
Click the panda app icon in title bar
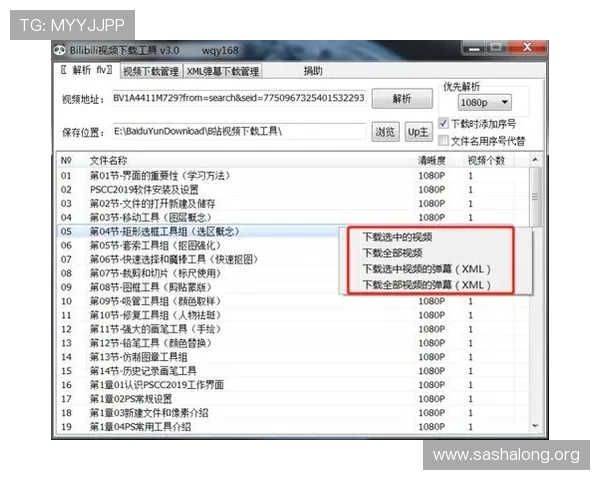click(59, 50)
